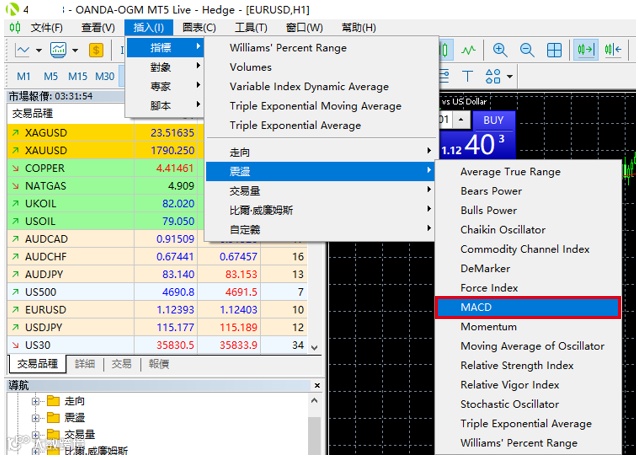Click the indicators chart toolbar icon
This screenshot has height=457, width=638.
[58, 50]
